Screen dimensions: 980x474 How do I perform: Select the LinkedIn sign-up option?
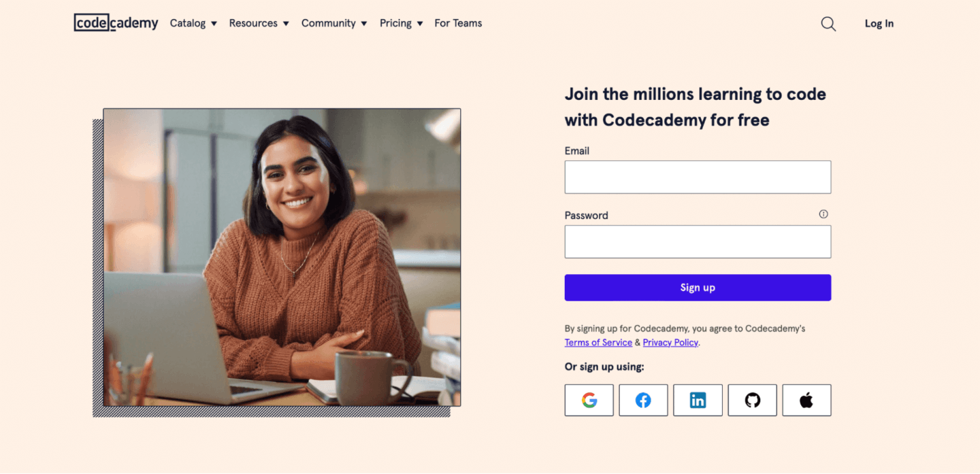point(698,400)
